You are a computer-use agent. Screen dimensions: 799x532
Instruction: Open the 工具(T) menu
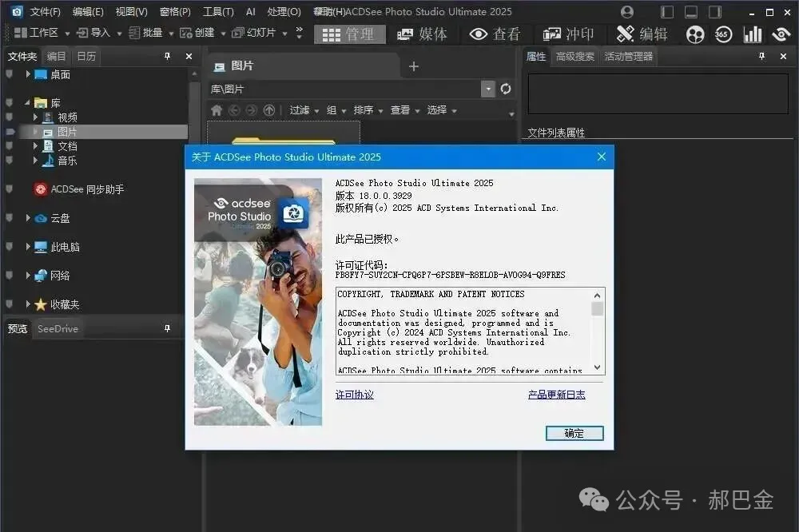click(x=218, y=12)
